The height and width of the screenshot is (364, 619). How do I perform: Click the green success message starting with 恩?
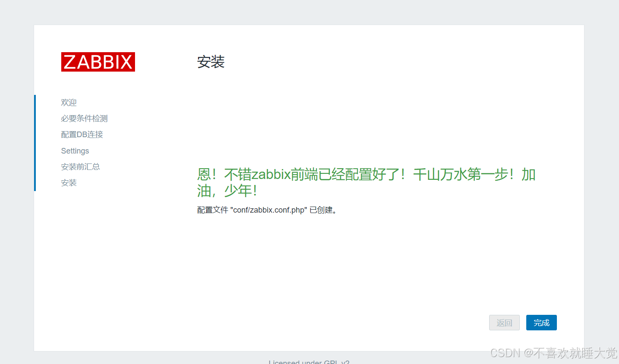pos(302,175)
